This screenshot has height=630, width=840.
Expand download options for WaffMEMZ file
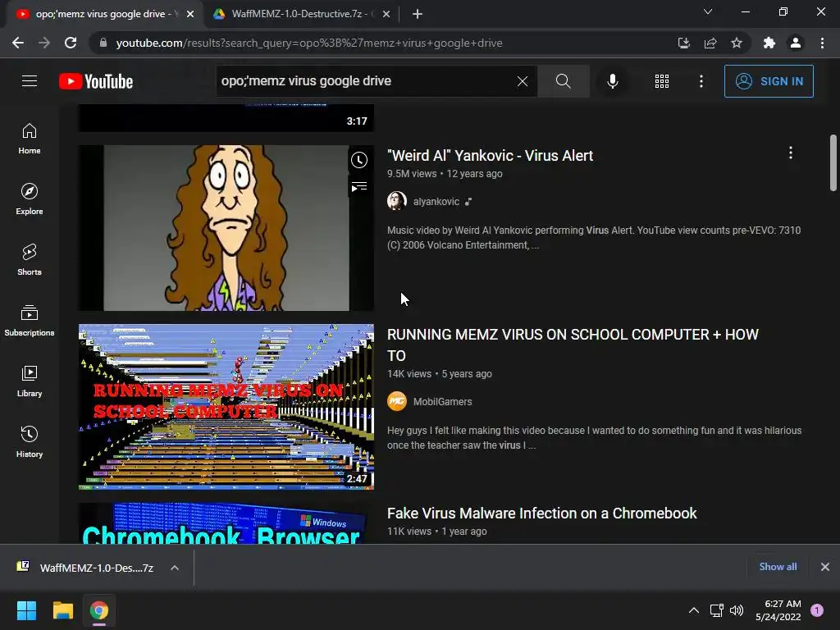(175, 568)
